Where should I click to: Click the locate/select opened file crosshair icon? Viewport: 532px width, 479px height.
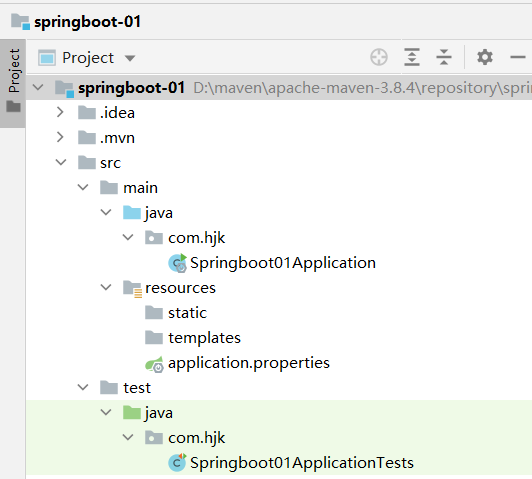click(x=379, y=57)
